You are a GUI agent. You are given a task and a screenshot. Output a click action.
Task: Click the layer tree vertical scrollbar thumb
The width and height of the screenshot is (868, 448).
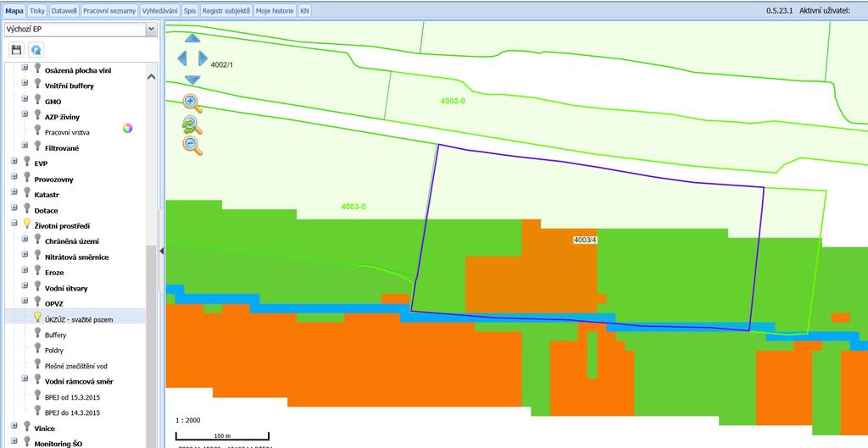(152, 346)
